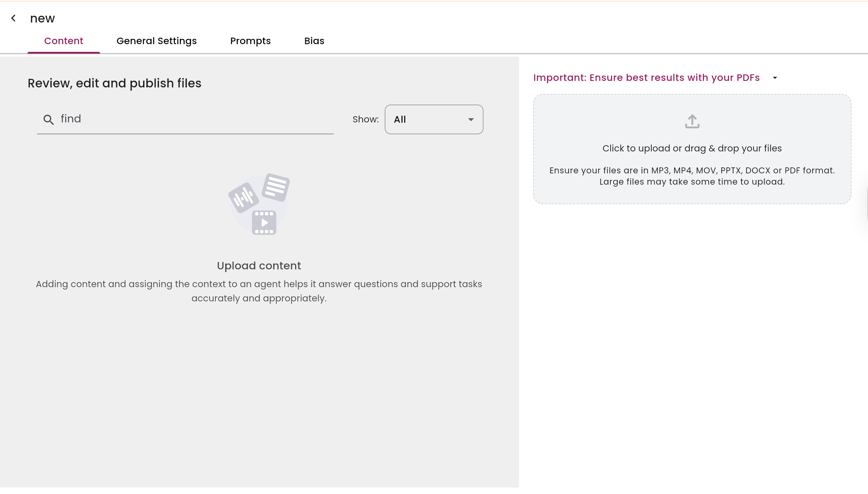Viewport: 868px width, 494px height.
Task: Click the 'Adding content and assigning the context' description
Action: click(259, 291)
